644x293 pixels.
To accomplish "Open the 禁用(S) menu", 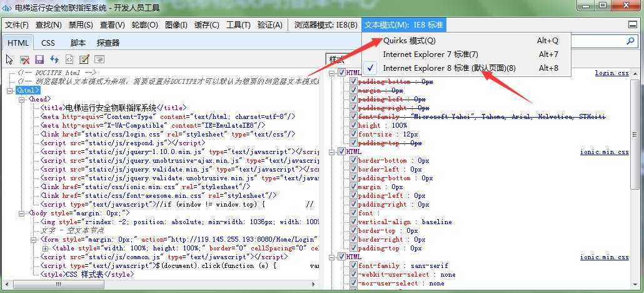I will pos(81,25).
